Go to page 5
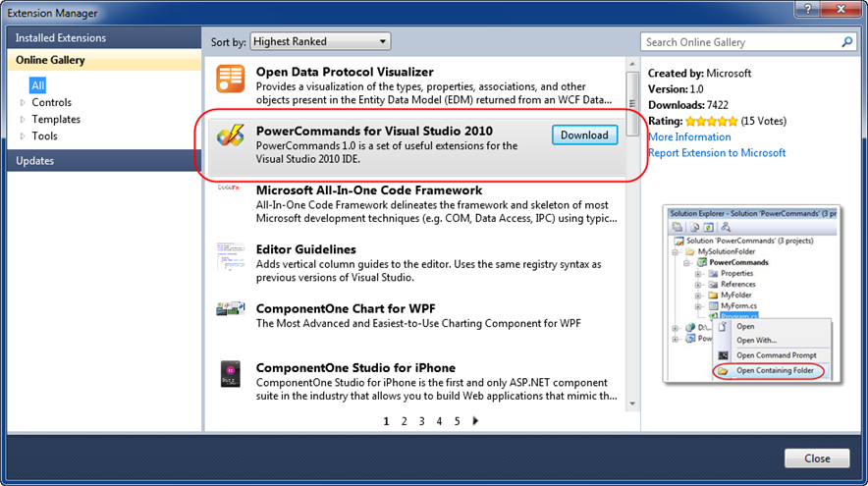868x486 pixels. 457,421
